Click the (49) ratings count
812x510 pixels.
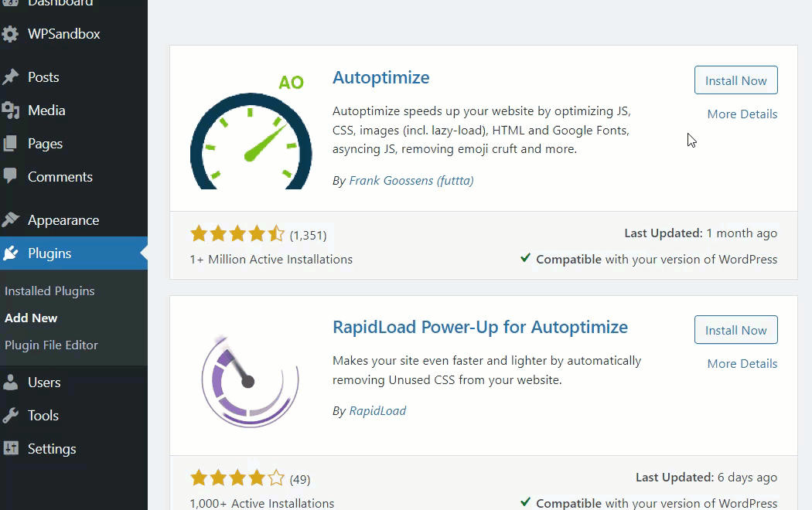pyautogui.click(x=300, y=480)
